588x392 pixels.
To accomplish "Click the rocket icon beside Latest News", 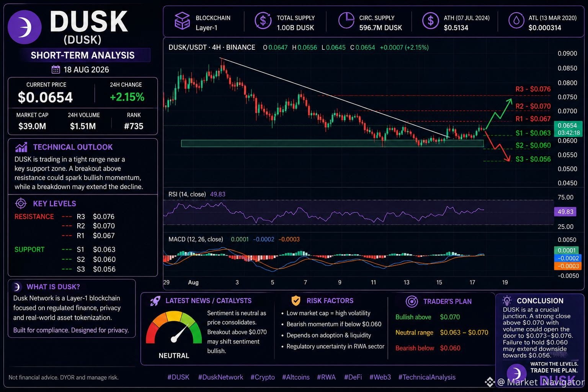I will [x=155, y=301].
